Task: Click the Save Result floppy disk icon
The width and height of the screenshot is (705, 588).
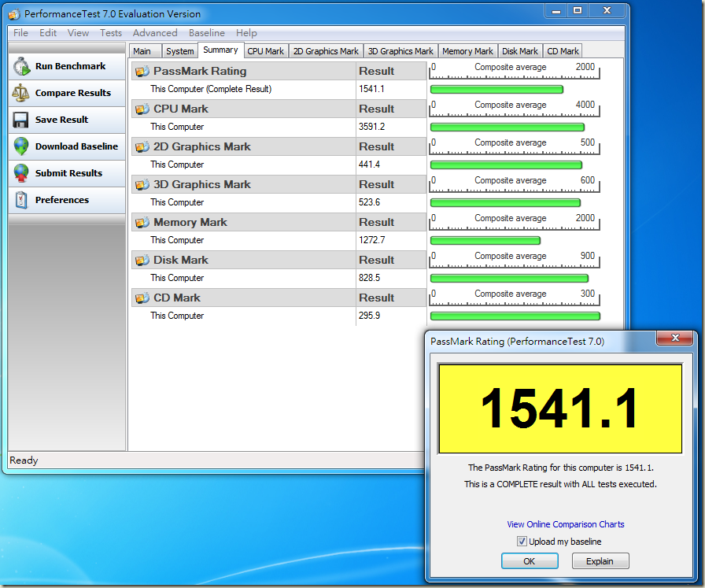Action: tap(21, 120)
